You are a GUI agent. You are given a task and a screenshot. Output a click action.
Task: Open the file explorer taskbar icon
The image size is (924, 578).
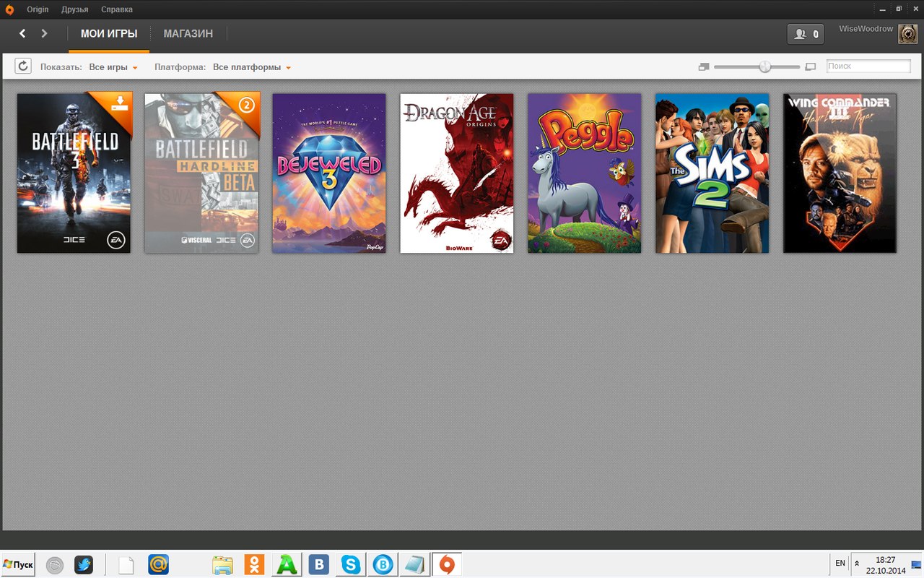coord(222,565)
